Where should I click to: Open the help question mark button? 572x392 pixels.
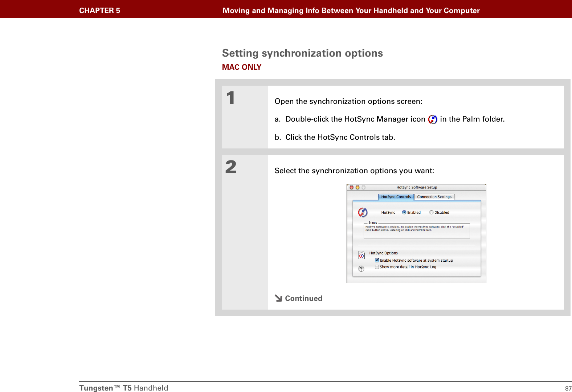[361, 269]
